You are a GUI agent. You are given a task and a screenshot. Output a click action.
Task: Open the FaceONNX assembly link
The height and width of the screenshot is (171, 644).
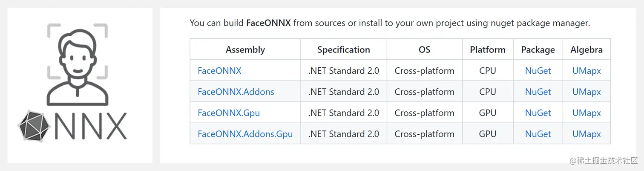pyautogui.click(x=219, y=71)
